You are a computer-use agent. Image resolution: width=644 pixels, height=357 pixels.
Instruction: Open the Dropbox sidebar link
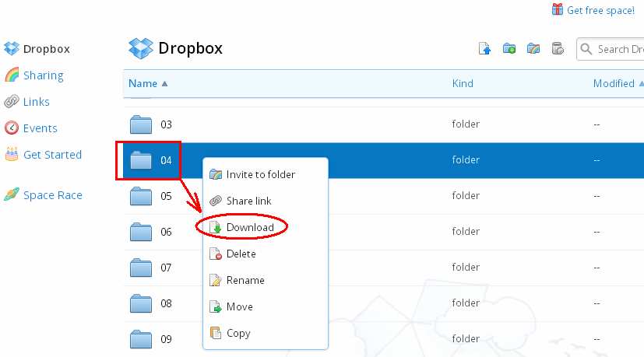[x=47, y=49]
